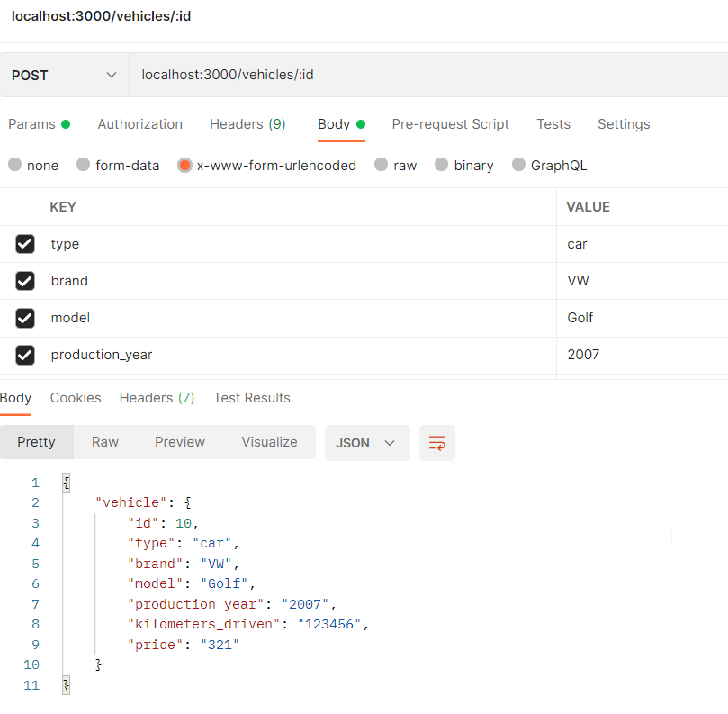This screenshot has height=714, width=728.
Task: Click the "production_year": "2007" response line
Action: (x=231, y=604)
